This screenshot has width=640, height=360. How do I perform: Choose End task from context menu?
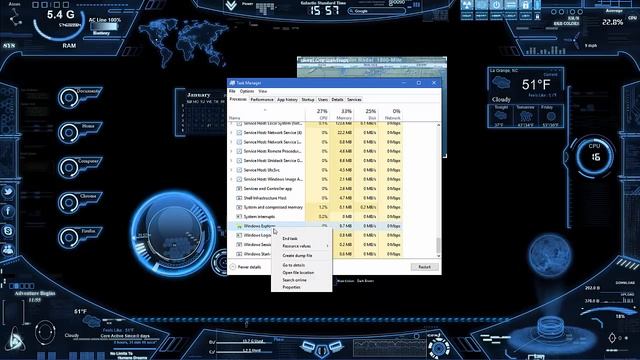302,238
